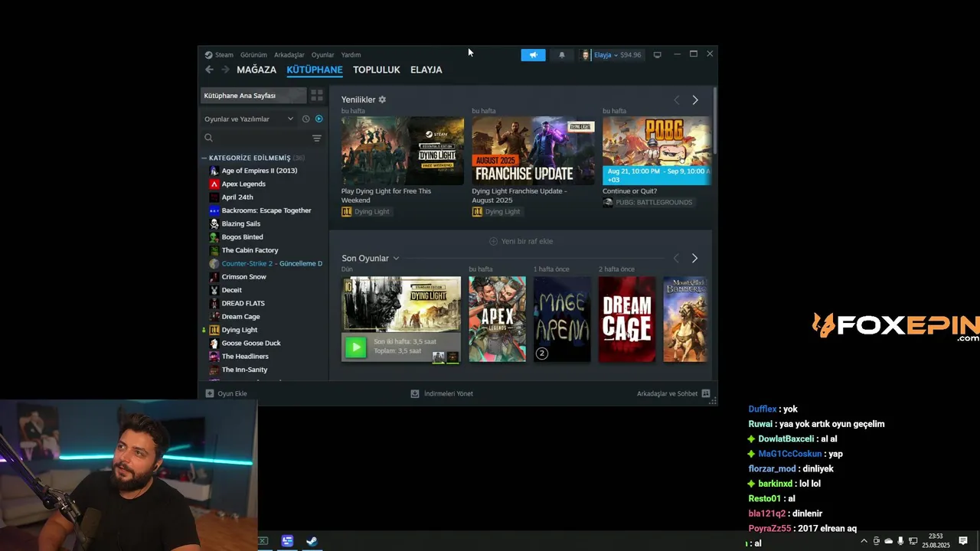
Task: Click the Apex Legends list icon
Action: coord(214,184)
